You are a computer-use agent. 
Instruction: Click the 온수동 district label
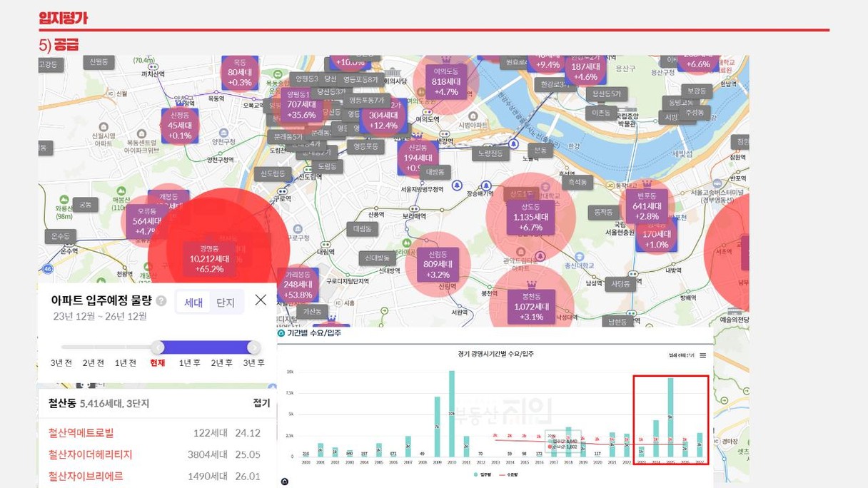[60, 236]
